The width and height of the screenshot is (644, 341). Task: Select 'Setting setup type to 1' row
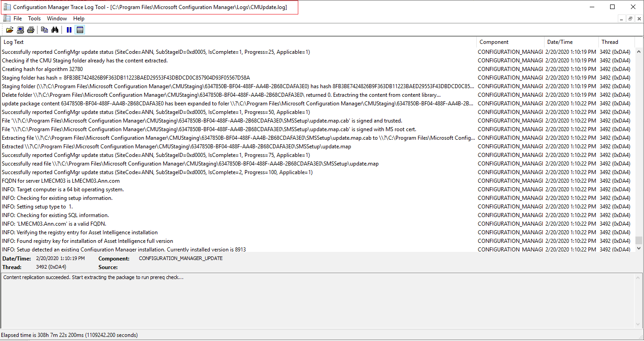[317, 207]
